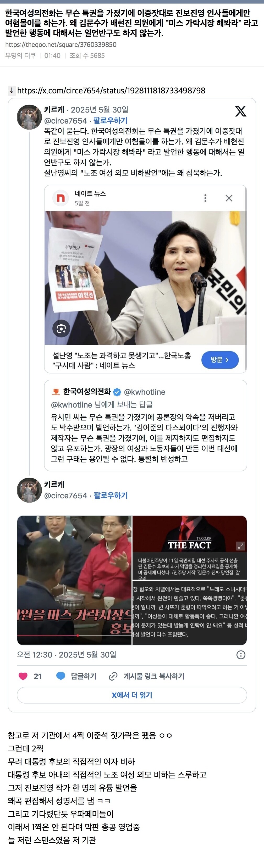Click 키르케 profile avatar at top tweet

tap(29, 117)
